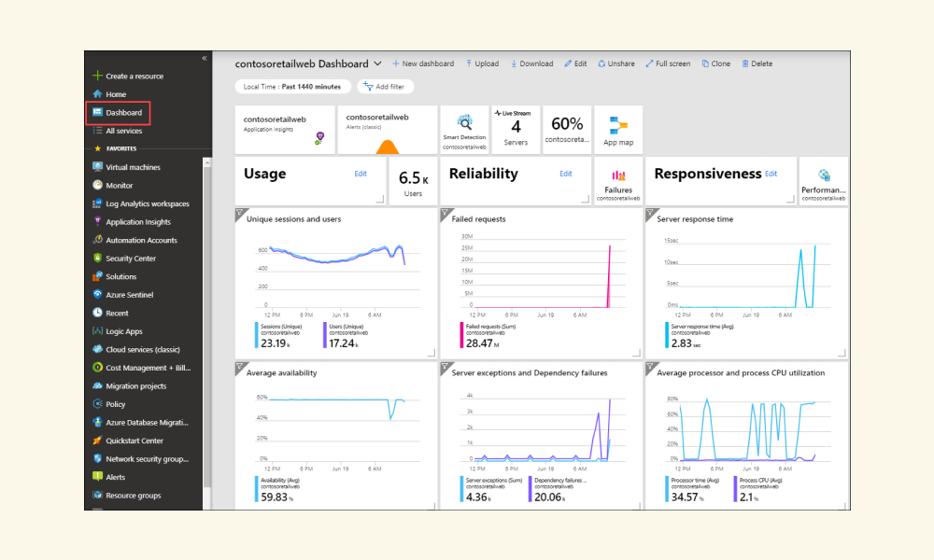Open contosoretailweb Application Insights tile
The image size is (934, 560).
coord(285,130)
